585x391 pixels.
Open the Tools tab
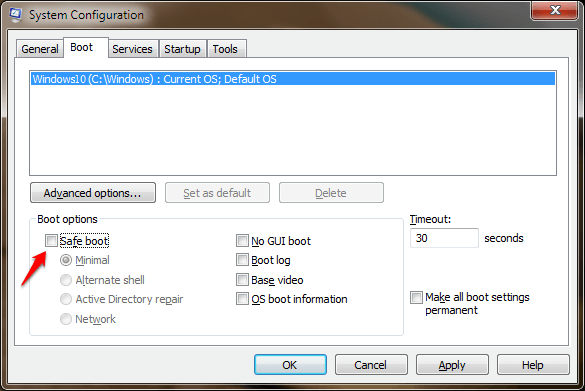coord(226,49)
